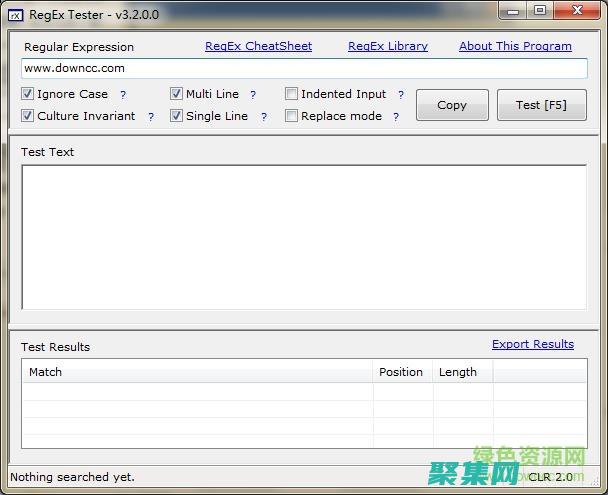Uncheck the Multi Line option

click(177, 94)
